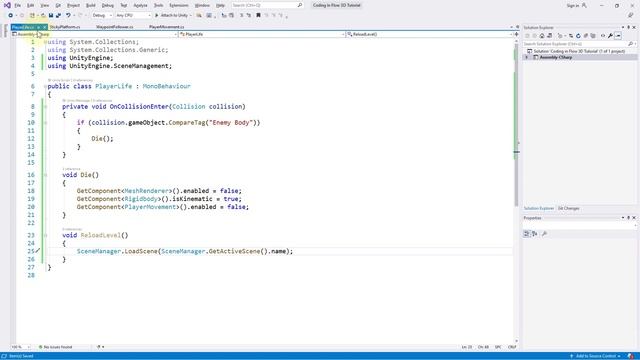Switch to the Git Changes panel tab
640x360 pixels.
pos(569,209)
